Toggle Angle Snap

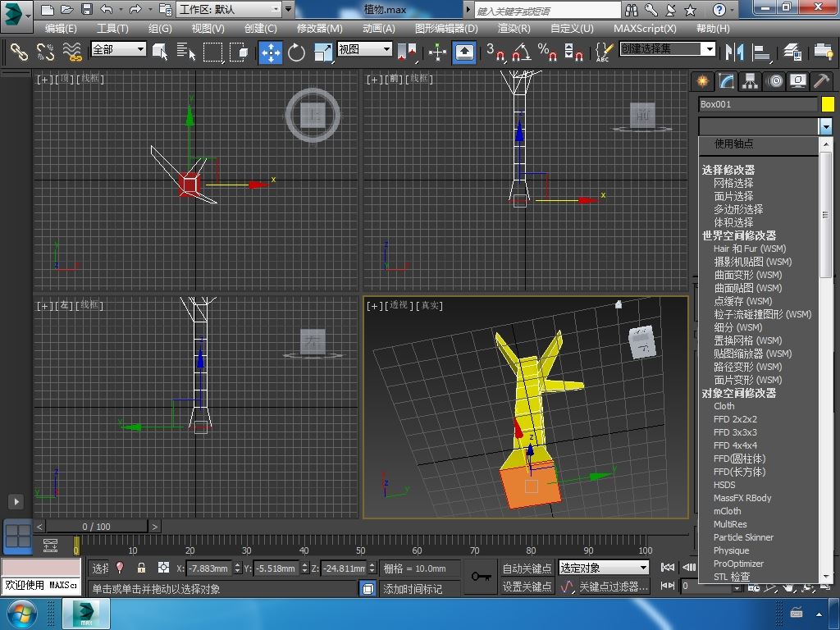(x=522, y=52)
